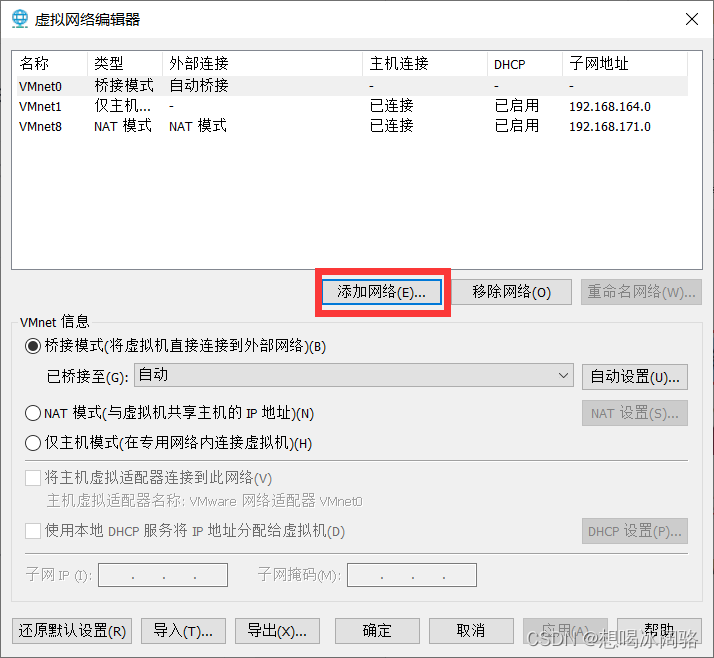Viewport: 714px width, 658px height.
Task: Click into the 子网掩码 input field
Action: click(x=412, y=575)
